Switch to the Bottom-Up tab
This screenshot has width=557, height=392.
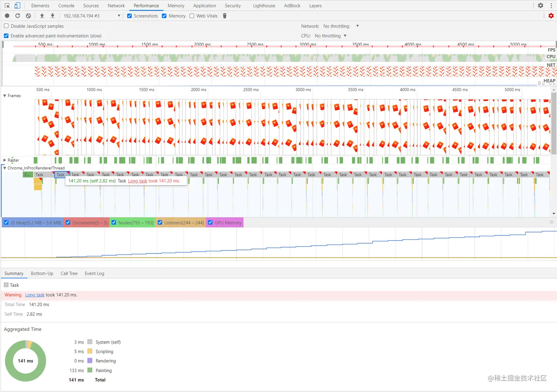[x=42, y=273]
